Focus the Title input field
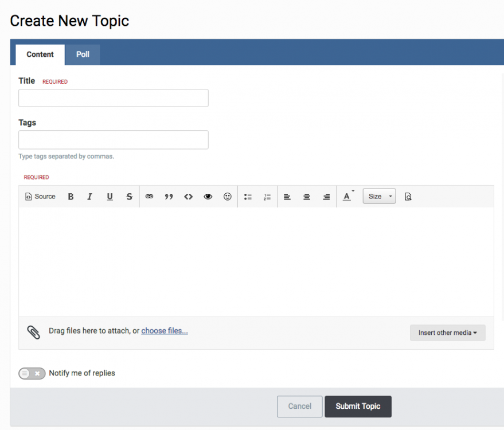Image resolution: width=504 pixels, height=430 pixels. point(114,98)
